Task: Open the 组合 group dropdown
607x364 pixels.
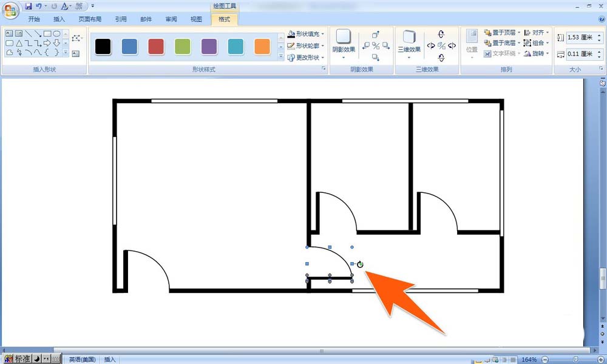Action: 536,43
